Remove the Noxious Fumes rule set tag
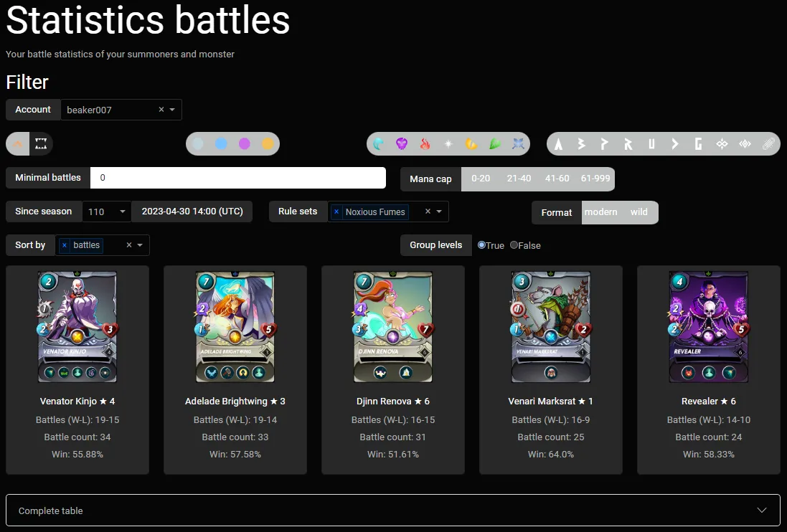Image resolution: width=787 pixels, height=532 pixels. point(336,212)
